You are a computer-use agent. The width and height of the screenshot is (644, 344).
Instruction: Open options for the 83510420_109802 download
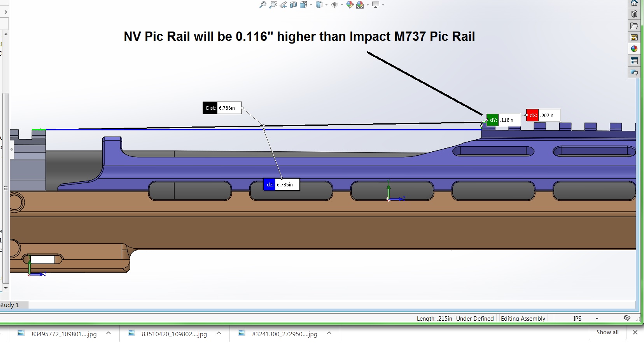(x=219, y=333)
